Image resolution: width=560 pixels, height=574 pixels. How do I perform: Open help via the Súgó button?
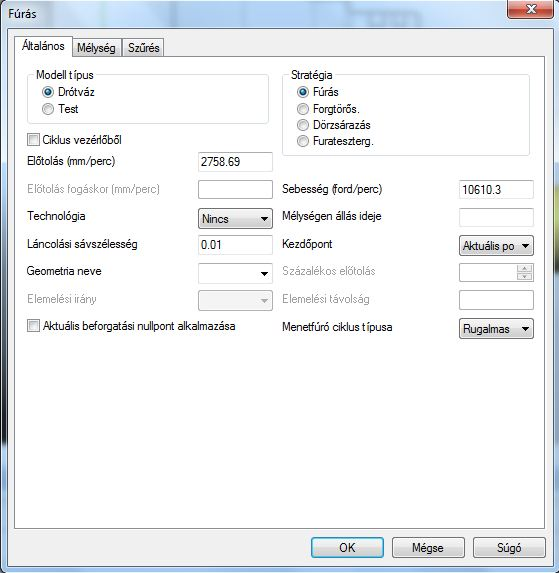tap(509, 548)
